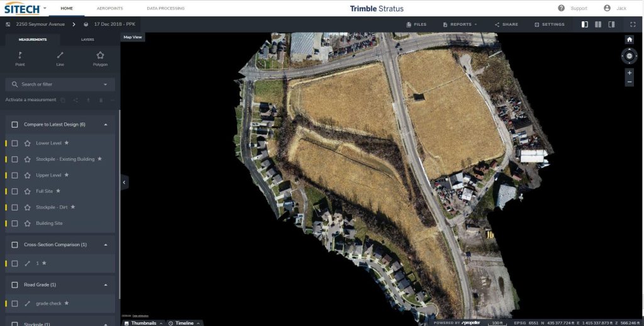Switch to the Layers tab
The height and width of the screenshot is (326, 644).
coord(88,40)
